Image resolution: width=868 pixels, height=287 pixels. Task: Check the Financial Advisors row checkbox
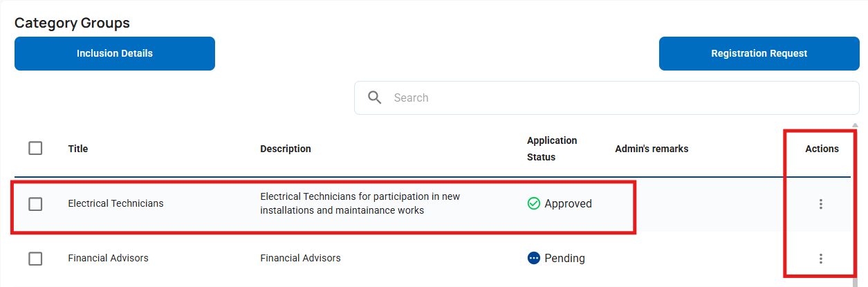[35, 259]
